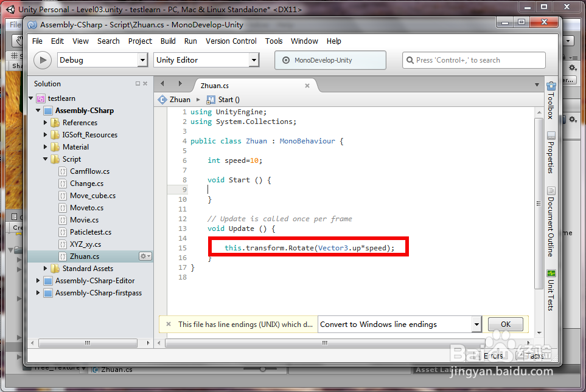
Task: Navigate forward with the right arrow
Action: click(180, 84)
